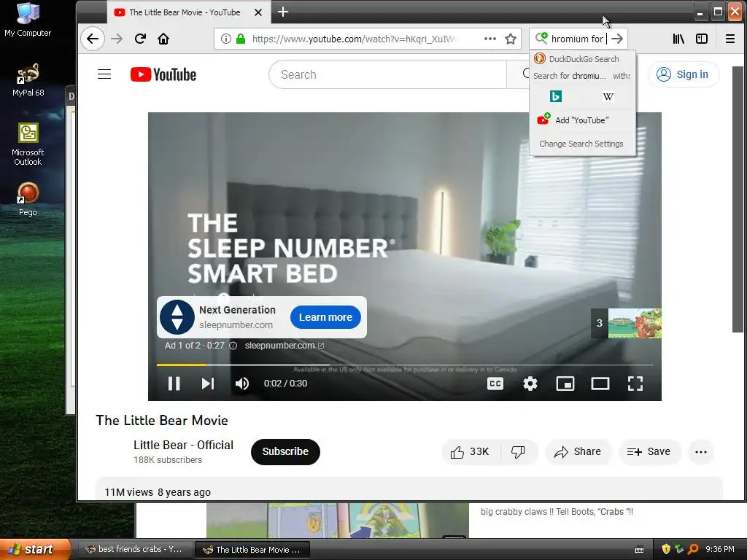Viewport: 747px width, 560px height.
Task: Close The Little Bear Movie tab
Action: pyautogui.click(x=258, y=12)
